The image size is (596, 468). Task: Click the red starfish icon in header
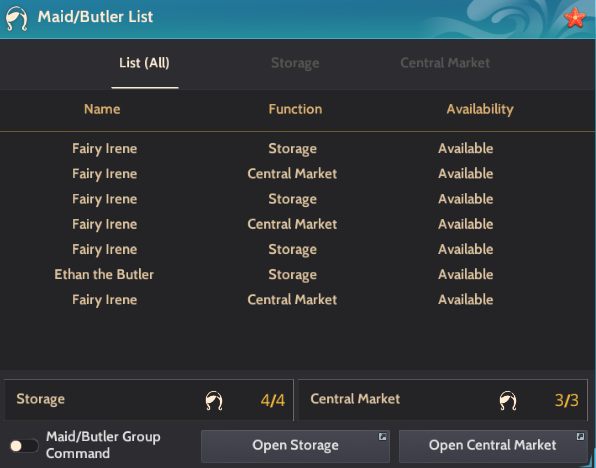point(575,18)
